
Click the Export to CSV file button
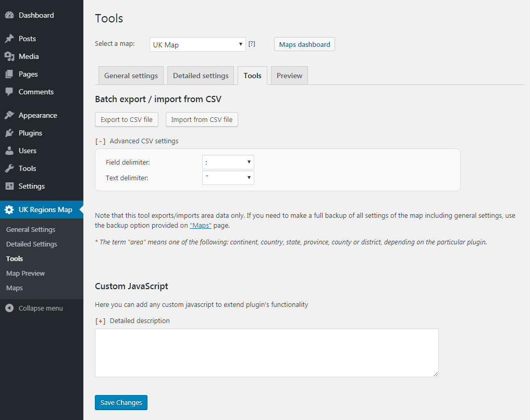point(127,120)
